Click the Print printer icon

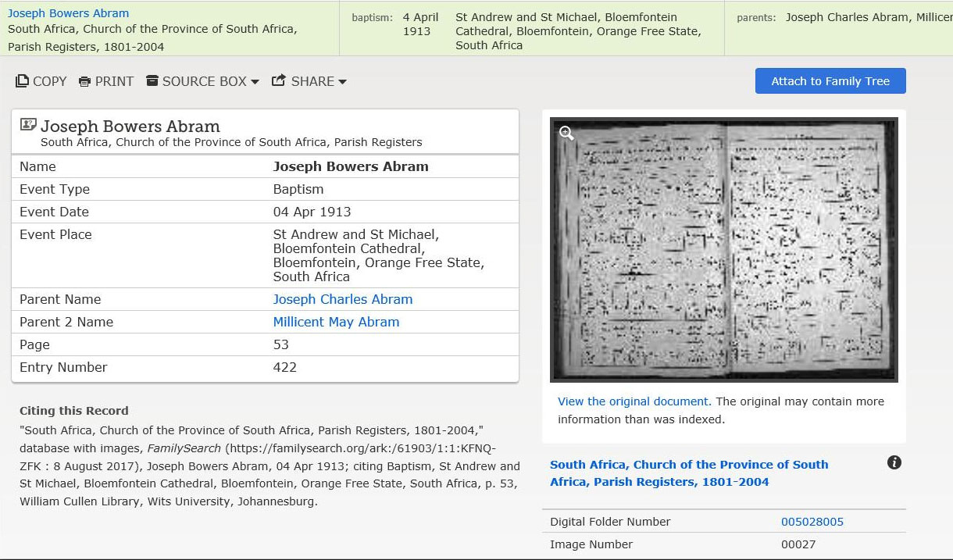[x=85, y=82]
